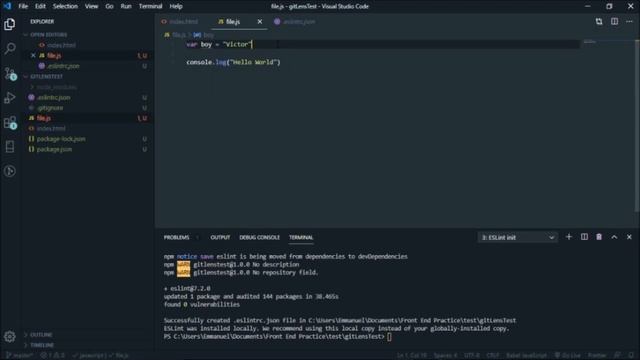The width and height of the screenshot is (640, 360).
Task: Create a new terminal with plus icon
Action: pyautogui.click(x=569, y=237)
